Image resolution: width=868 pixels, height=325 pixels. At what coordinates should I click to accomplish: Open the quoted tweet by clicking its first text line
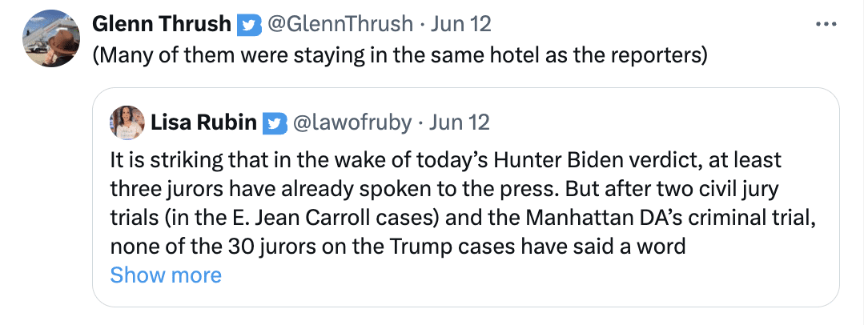click(445, 161)
